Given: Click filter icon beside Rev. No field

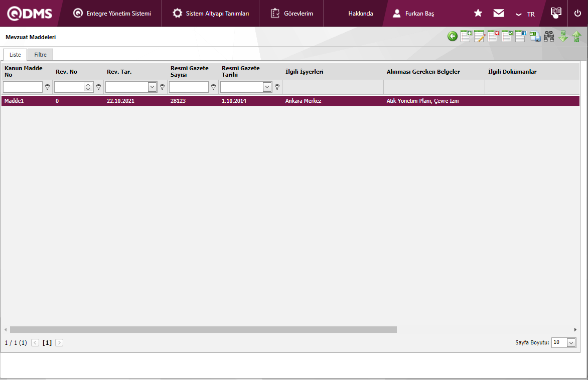Looking at the screenshot, I should [99, 87].
